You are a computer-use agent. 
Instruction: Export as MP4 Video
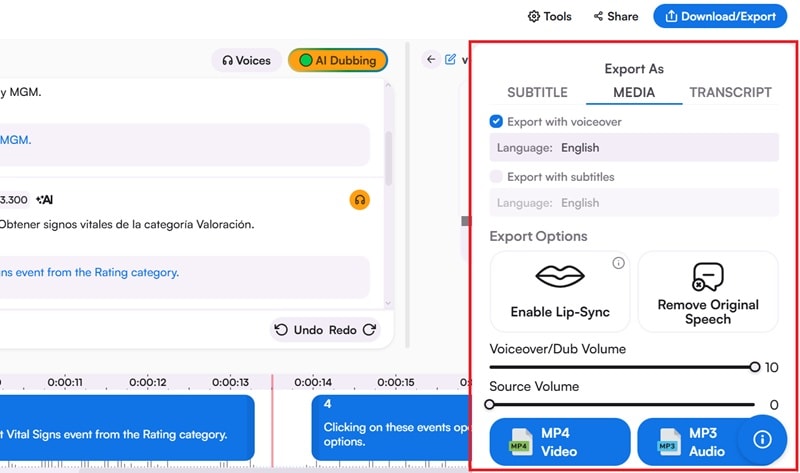point(560,442)
